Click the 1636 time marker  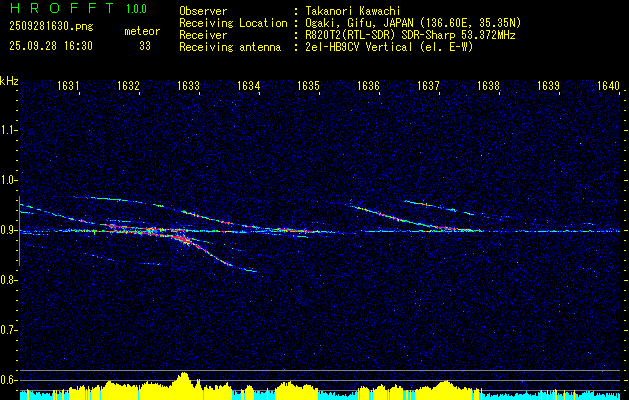[368, 85]
